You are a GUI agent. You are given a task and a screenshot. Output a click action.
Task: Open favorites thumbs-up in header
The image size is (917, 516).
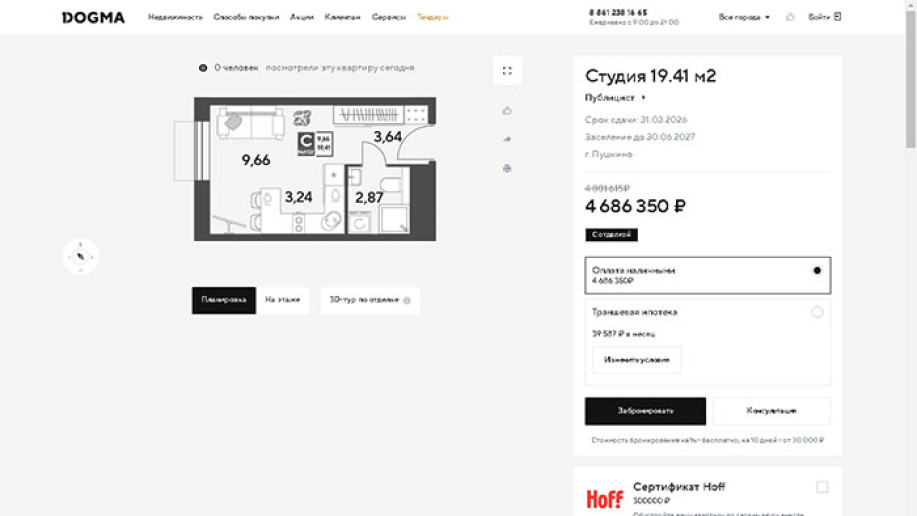790,17
